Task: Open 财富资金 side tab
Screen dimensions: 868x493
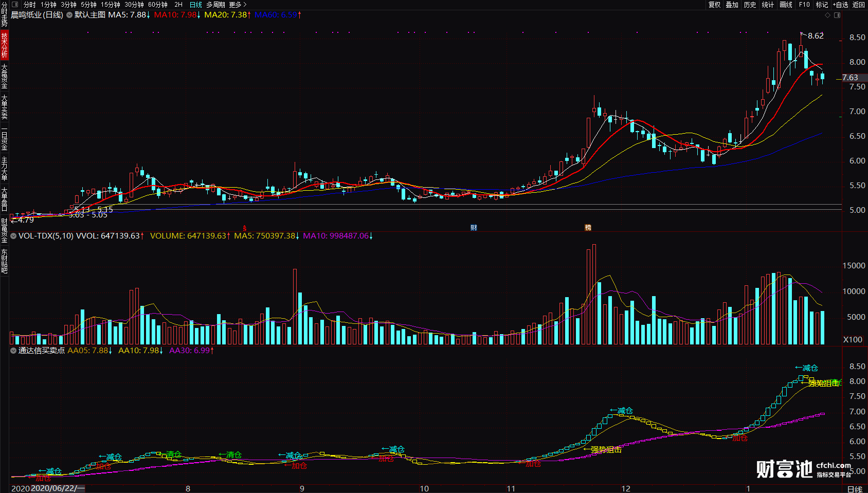Action: pyautogui.click(x=4, y=230)
